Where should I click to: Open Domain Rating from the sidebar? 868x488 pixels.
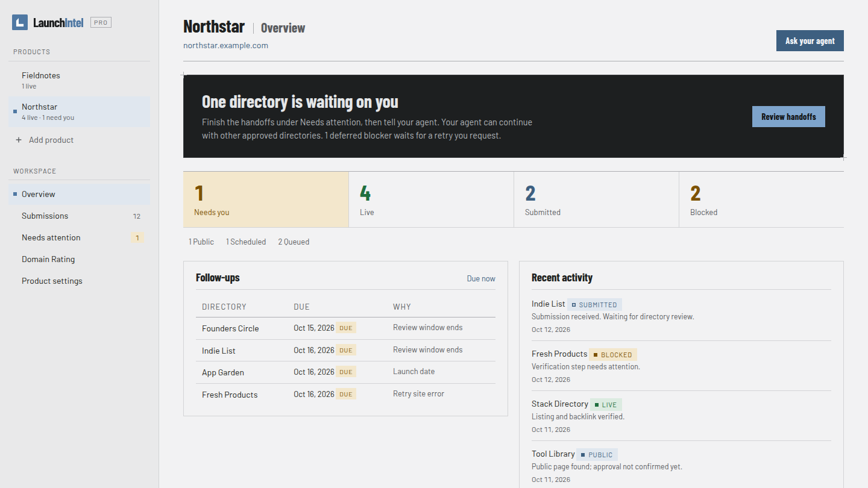coord(80,259)
